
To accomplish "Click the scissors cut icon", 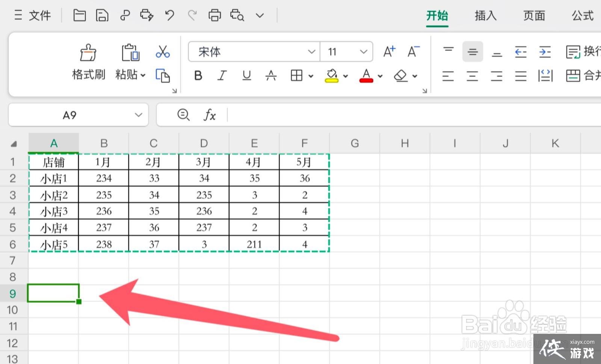I will coord(163,52).
